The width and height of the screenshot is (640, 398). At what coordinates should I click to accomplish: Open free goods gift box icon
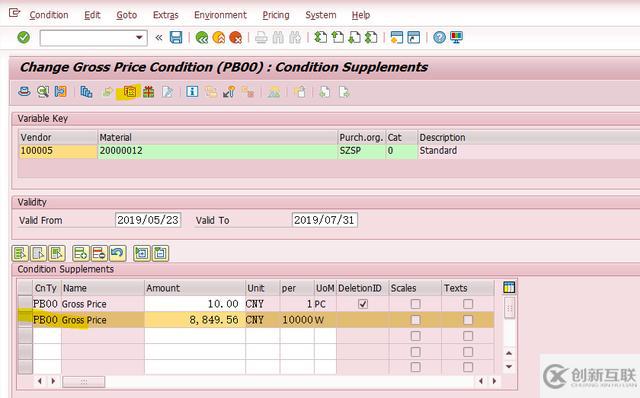(x=149, y=92)
